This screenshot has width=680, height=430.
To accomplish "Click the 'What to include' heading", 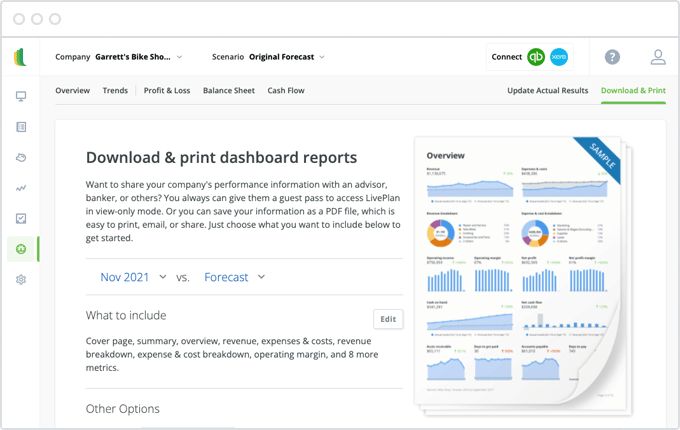I will [126, 315].
